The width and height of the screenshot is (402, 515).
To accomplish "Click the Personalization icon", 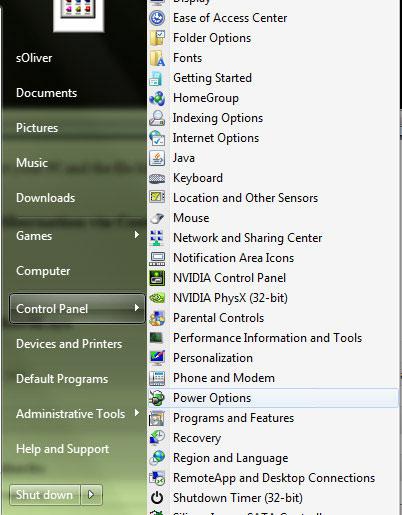I will (x=157, y=358).
